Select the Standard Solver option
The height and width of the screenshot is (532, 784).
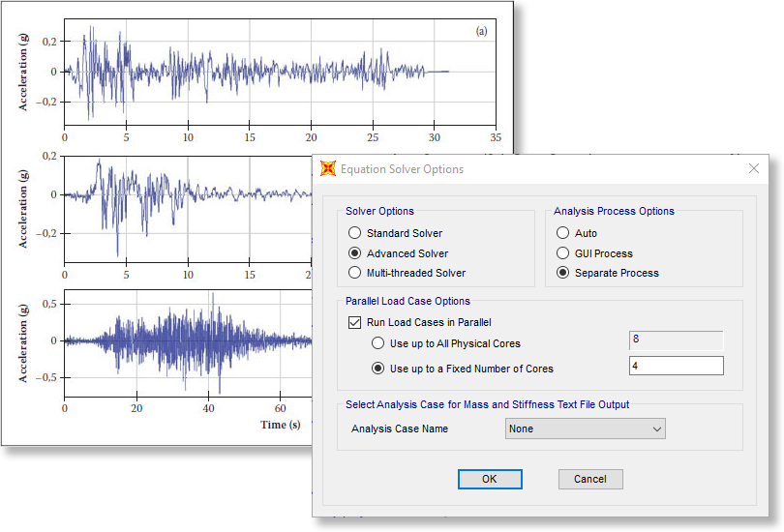[x=355, y=233]
